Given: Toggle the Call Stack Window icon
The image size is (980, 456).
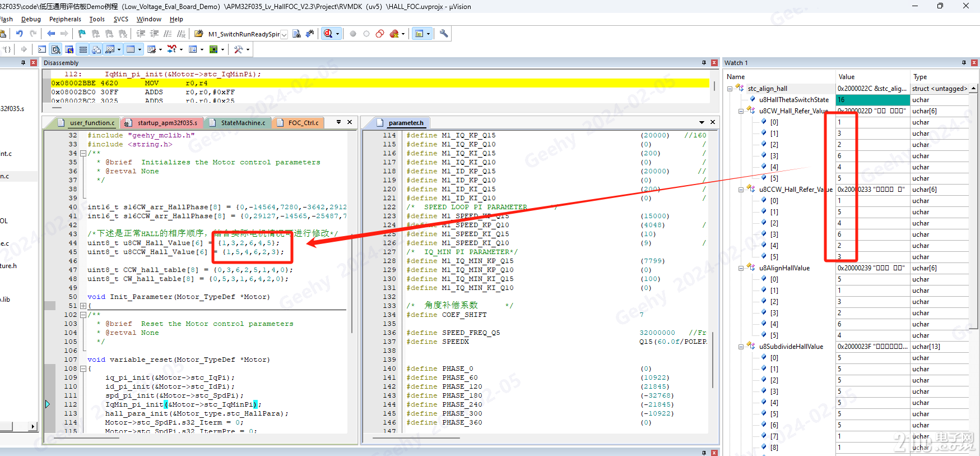Looking at the screenshot, I should pos(96,49).
